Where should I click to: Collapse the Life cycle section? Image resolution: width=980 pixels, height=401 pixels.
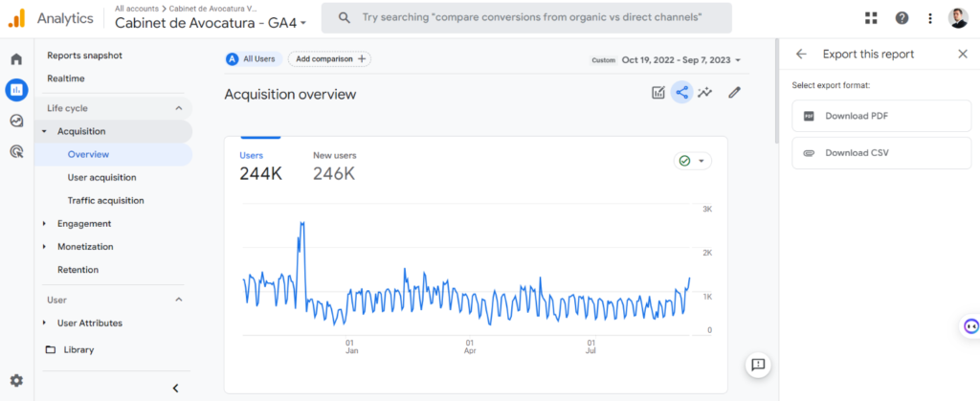click(x=178, y=108)
